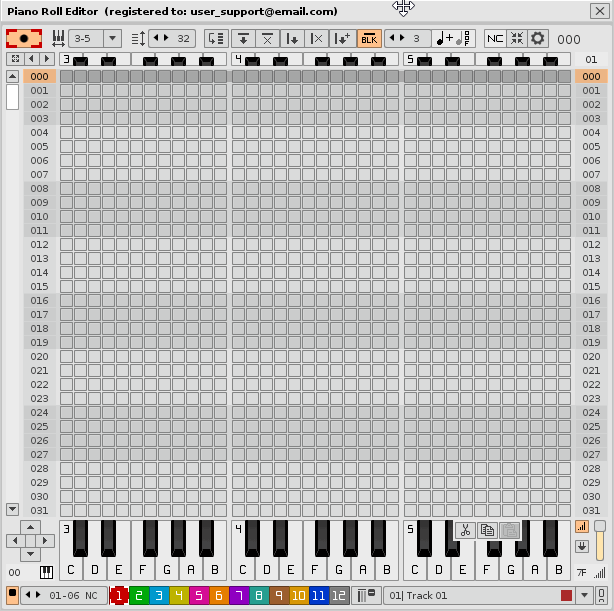
Task: Select the blue track tab 11
Action: tap(318, 596)
